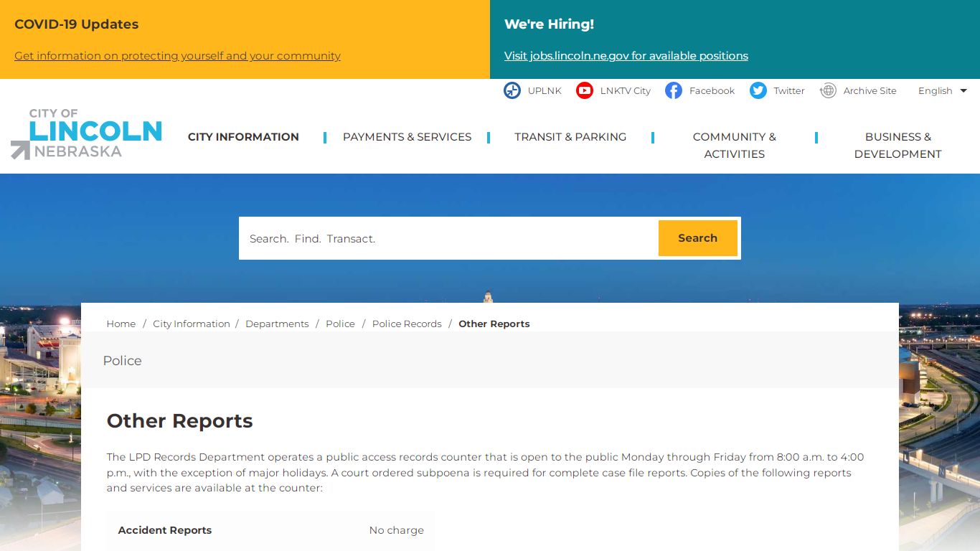Open the Community & Activities menu

point(734,145)
